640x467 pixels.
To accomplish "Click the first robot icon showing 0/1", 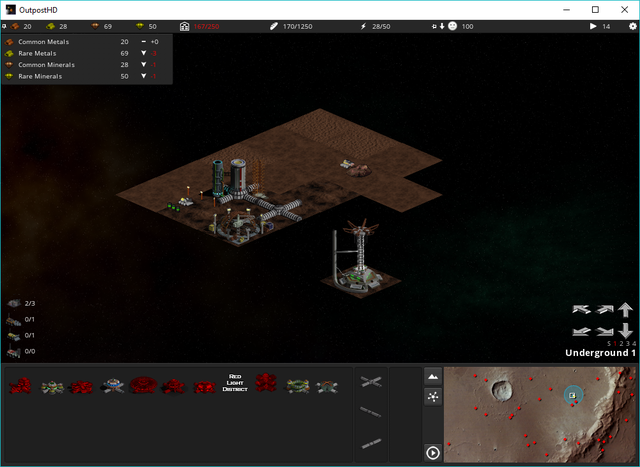I will point(13,320).
